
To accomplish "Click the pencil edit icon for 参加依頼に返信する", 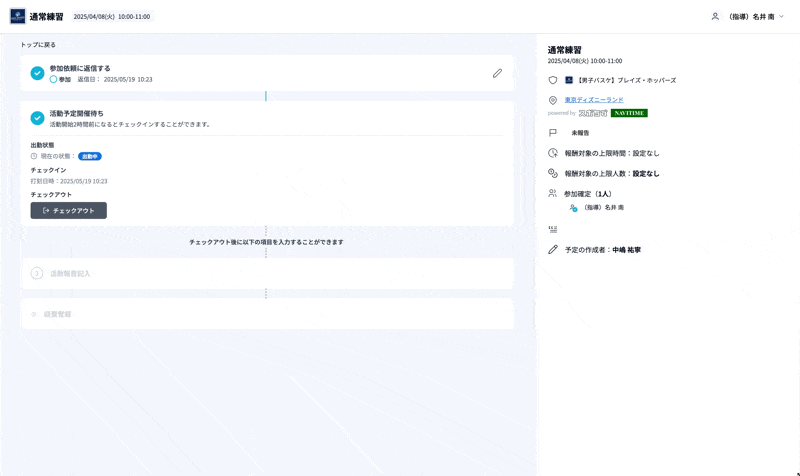I will pyautogui.click(x=497, y=73).
